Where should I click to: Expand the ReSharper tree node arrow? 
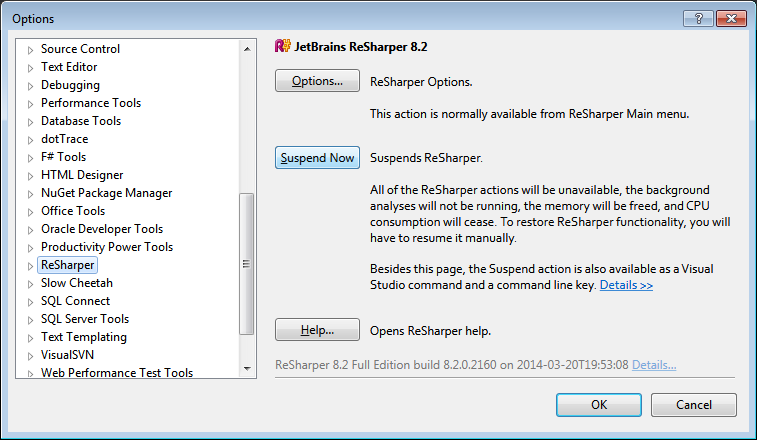tap(31, 265)
